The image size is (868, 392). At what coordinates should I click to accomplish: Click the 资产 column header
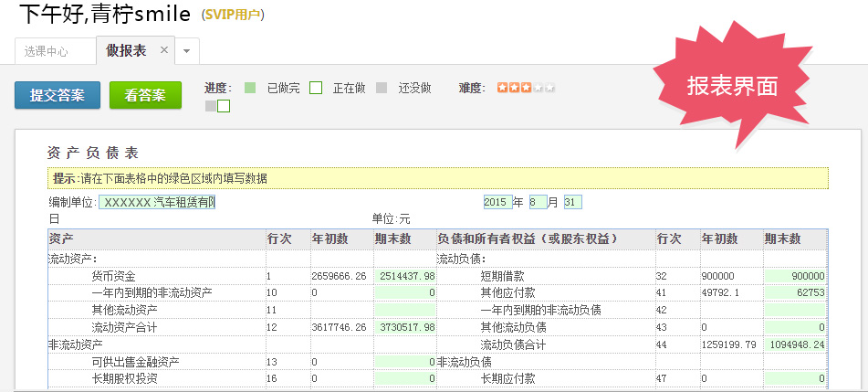pyautogui.click(x=61, y=239)
